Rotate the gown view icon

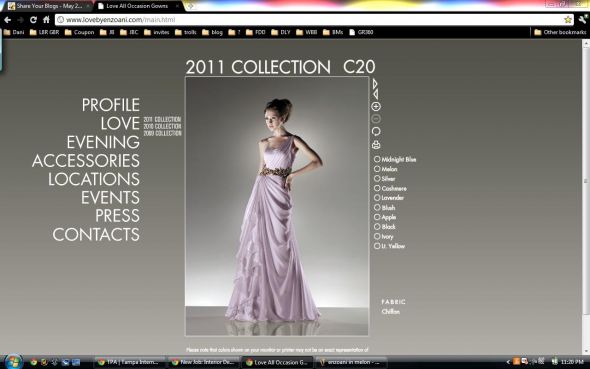click(376, 131)
